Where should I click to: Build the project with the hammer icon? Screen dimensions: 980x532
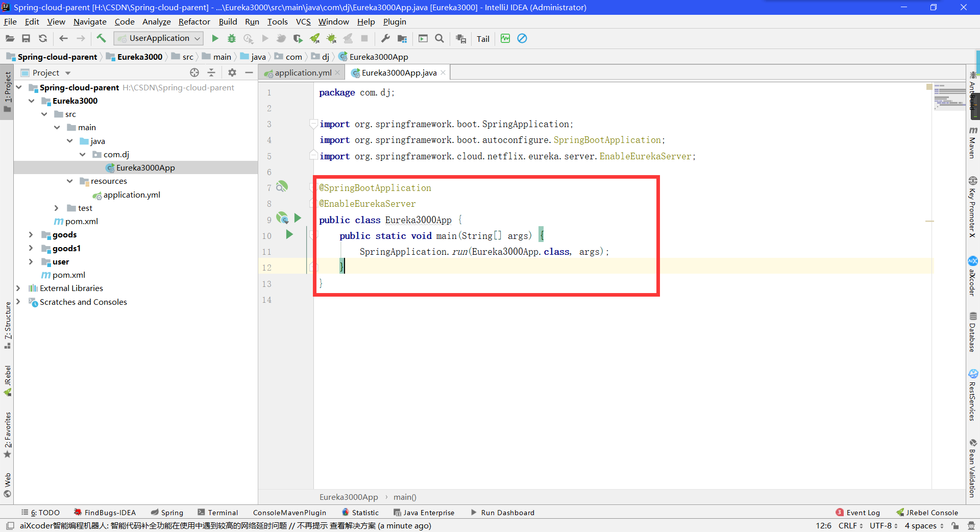pyautogui.click(x=101, y=38)
